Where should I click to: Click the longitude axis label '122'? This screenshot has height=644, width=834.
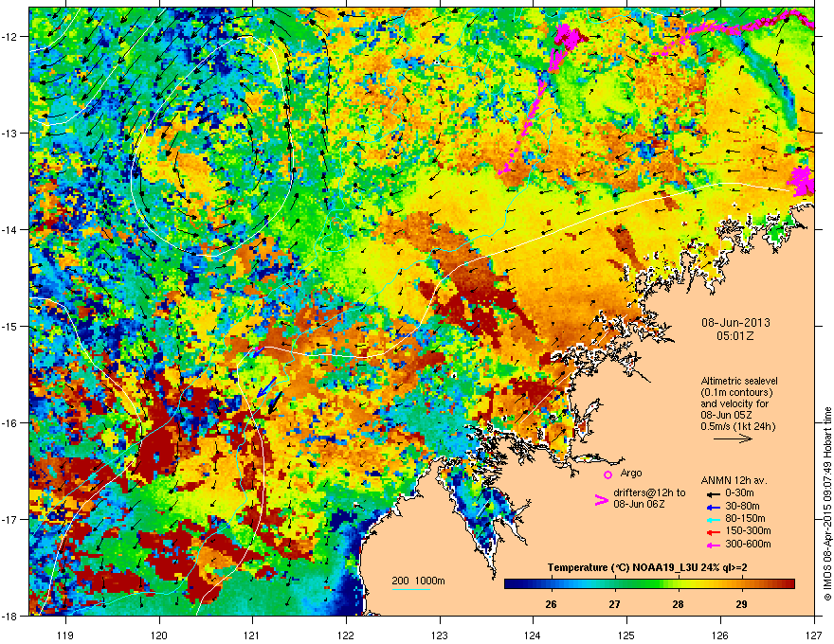[x=346, y=635]
